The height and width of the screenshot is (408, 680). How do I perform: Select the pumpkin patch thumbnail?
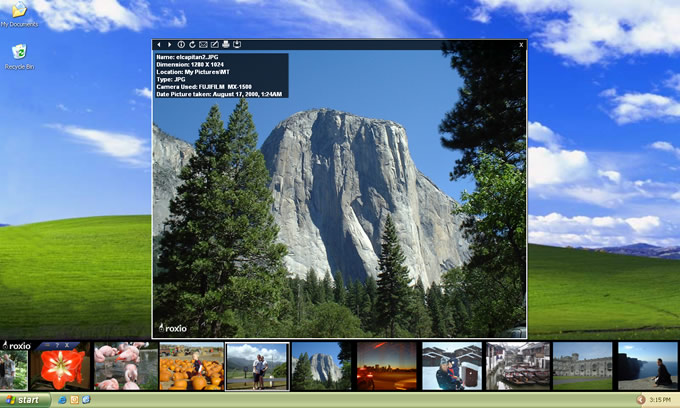point(191,366)
